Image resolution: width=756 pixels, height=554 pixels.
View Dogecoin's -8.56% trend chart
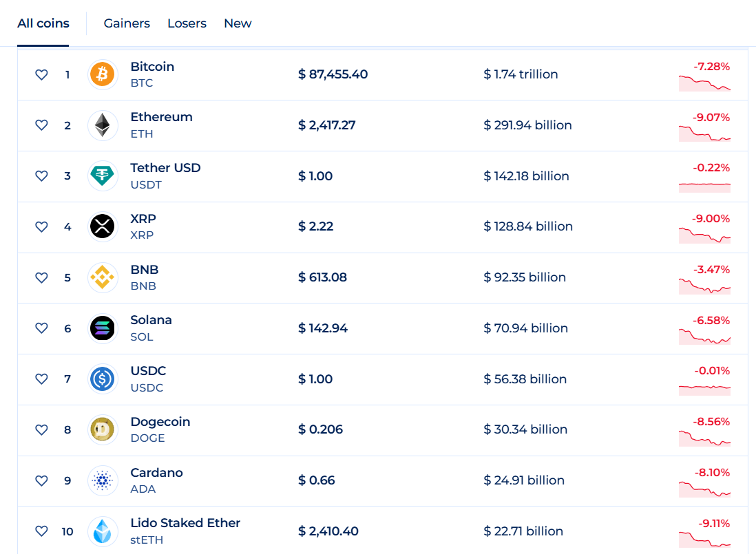pos(704,438)
